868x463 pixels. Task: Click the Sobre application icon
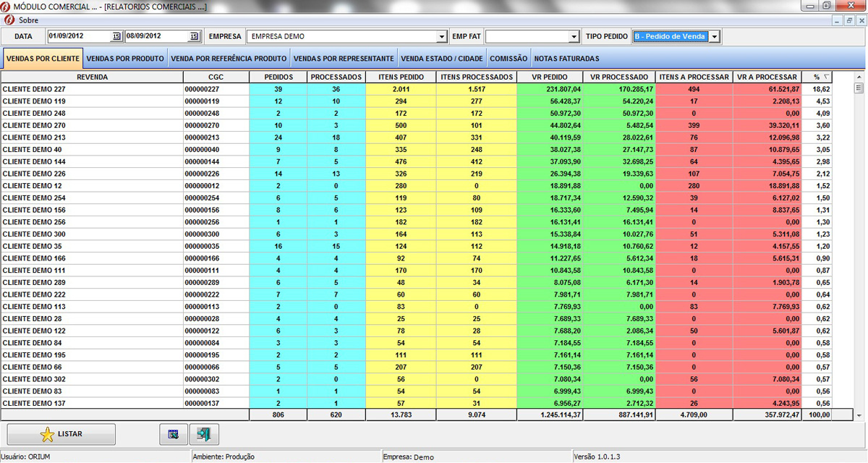pos(9,20)
